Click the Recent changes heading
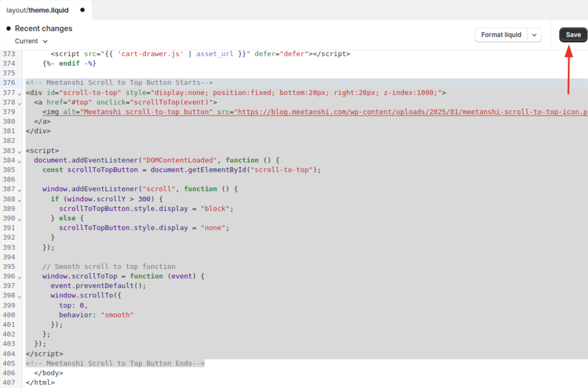588x388 pixels. pyautogui.click(x=43, y=28)
